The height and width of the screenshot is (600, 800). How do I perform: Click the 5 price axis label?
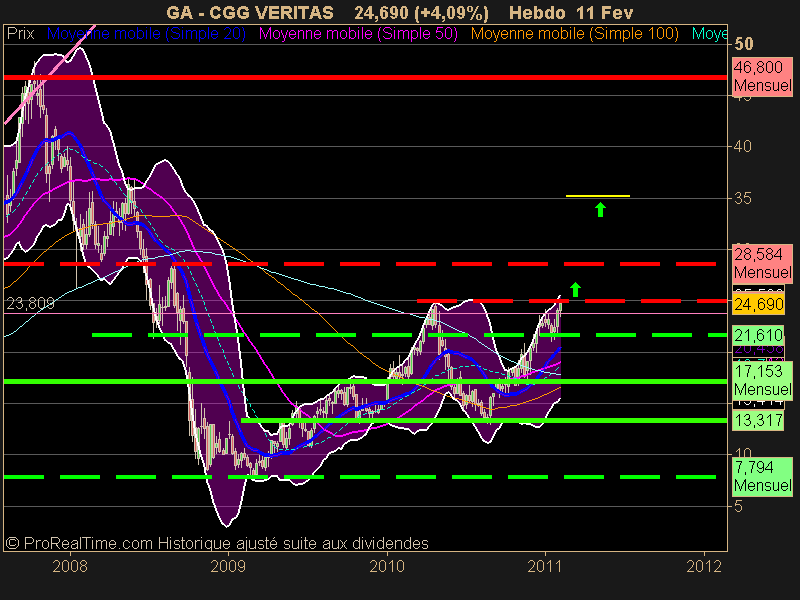tap(737, 507)
